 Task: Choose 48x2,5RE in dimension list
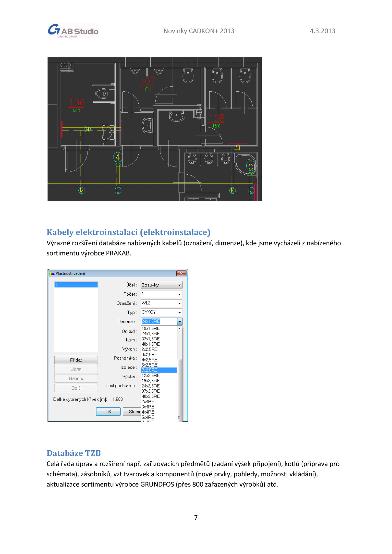[159, 396]
